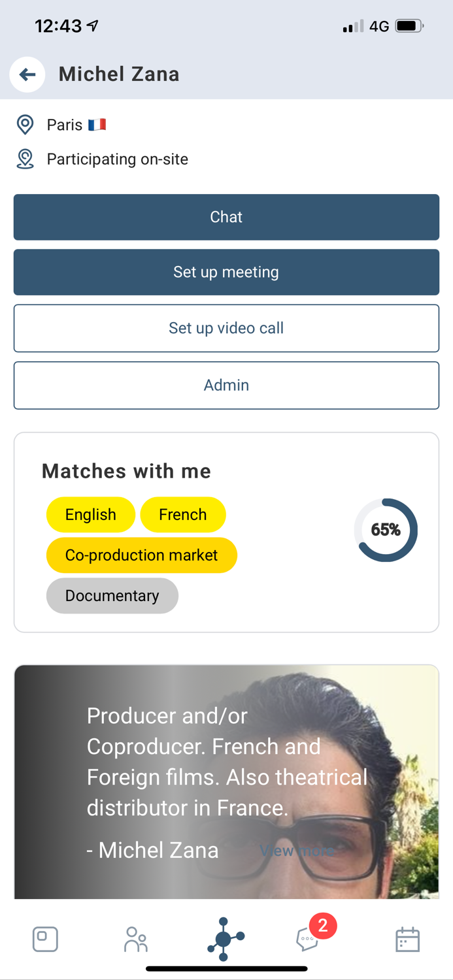Open the Admin section
The height and width of the screenshot is (980, 453).
tap(226, 385)
